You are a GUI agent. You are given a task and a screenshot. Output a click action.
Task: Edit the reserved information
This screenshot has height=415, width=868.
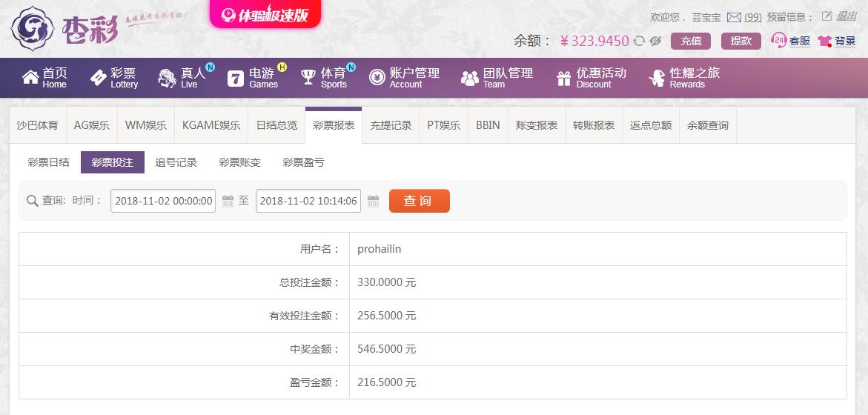(x=826, y=16)
